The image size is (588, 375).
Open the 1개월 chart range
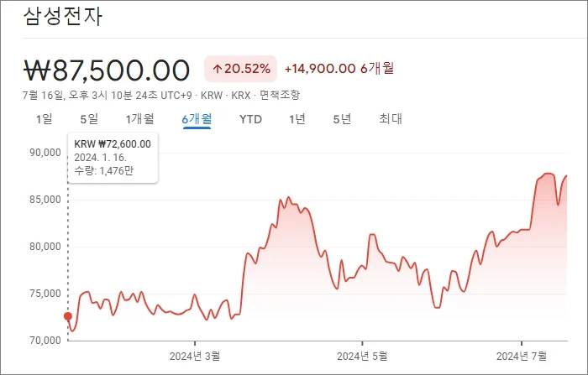pyautogui.click(x=139, y=119)
